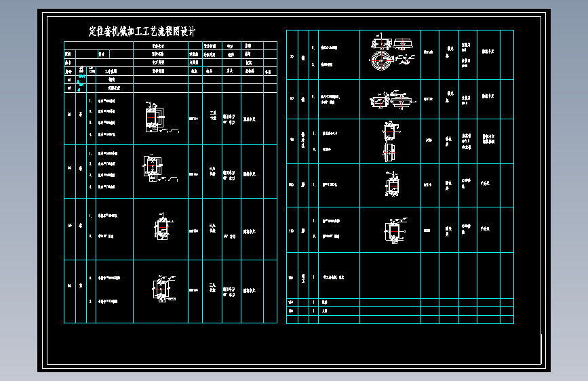Click process number 110 cell
The image size is (588, 381).
point(292,230)
